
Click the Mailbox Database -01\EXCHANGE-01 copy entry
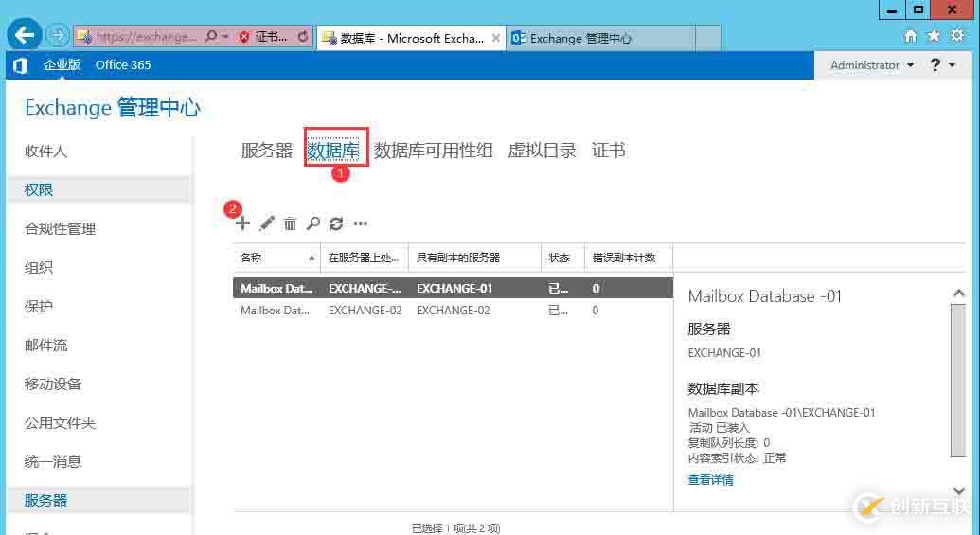point(781,413)
